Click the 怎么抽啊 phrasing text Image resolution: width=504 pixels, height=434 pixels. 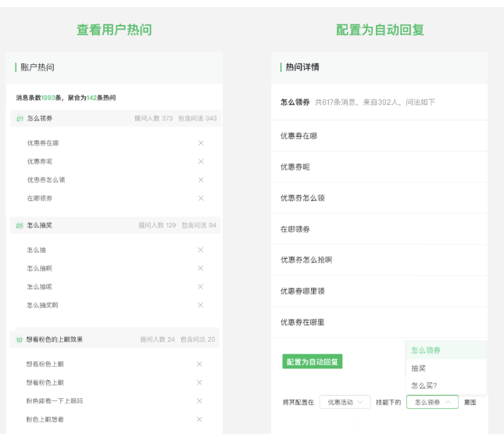pos(39,268)
